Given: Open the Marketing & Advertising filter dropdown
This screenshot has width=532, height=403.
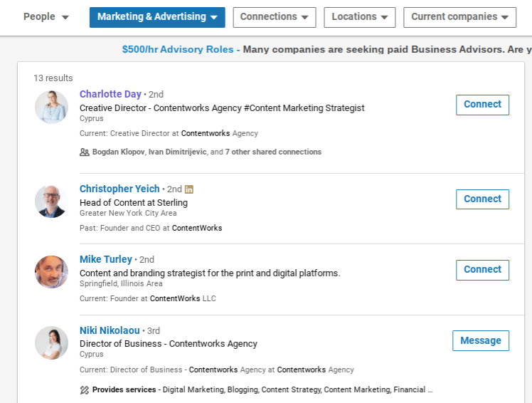Looking at the screenshot, I should 157,17.
